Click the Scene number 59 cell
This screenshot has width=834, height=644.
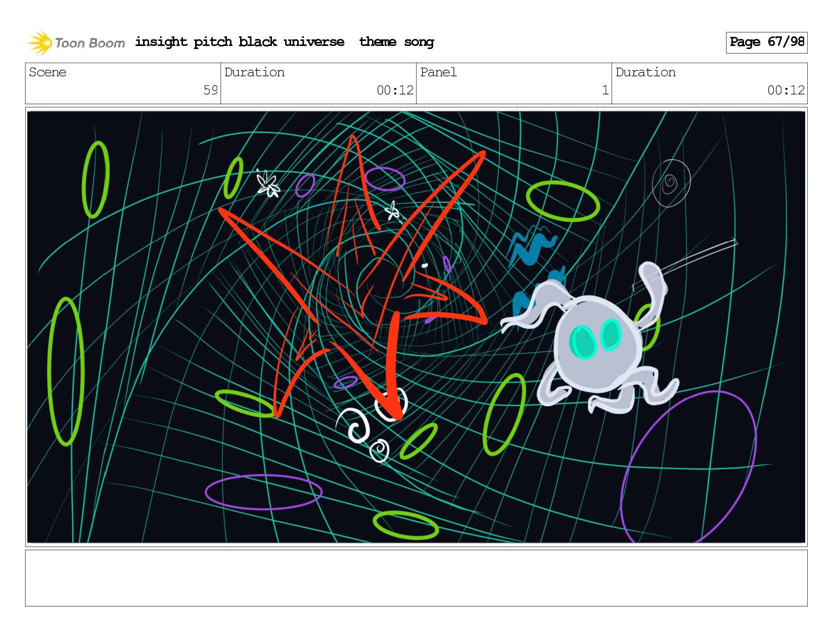click(123, 83)
